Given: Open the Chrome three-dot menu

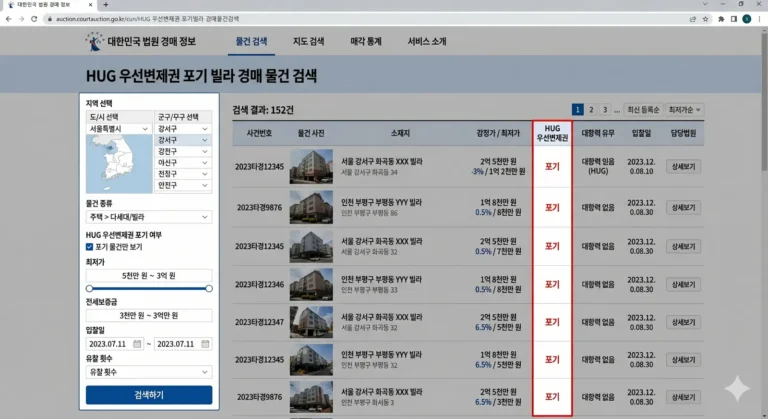Looking at the screenshot, I should pyautogui.click(x=760, y=19).
